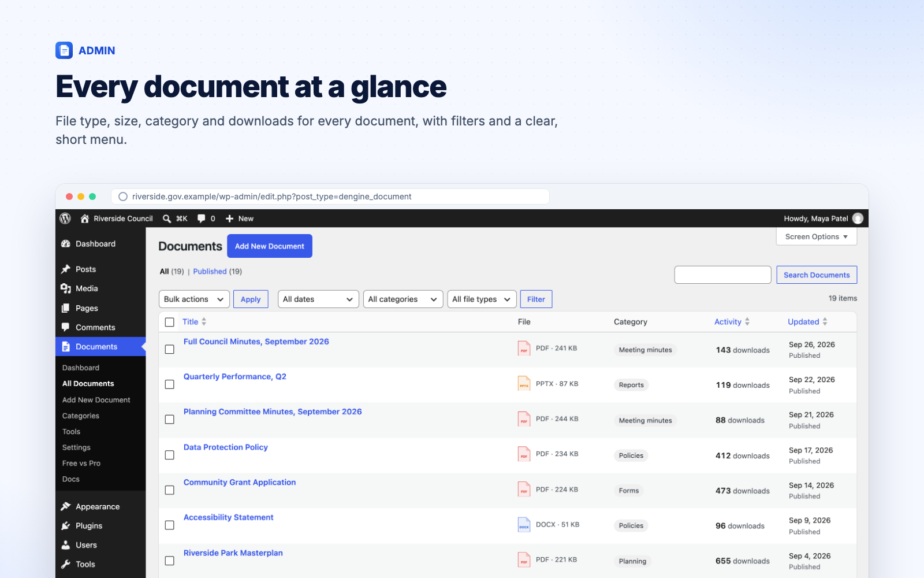Toggle the select-all checkbox in table header
The height and width of the screenshot is (578, 924).
coord(170,323)
